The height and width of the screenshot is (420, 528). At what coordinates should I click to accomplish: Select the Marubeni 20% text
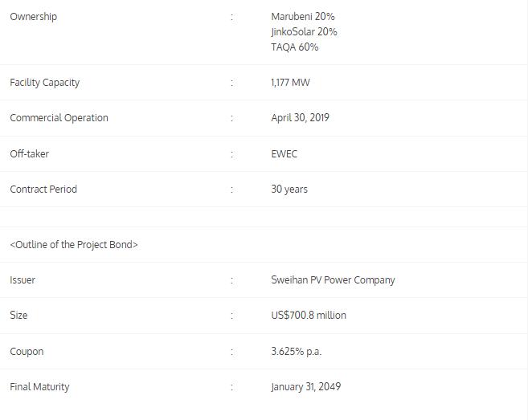(x=303, y=17)
